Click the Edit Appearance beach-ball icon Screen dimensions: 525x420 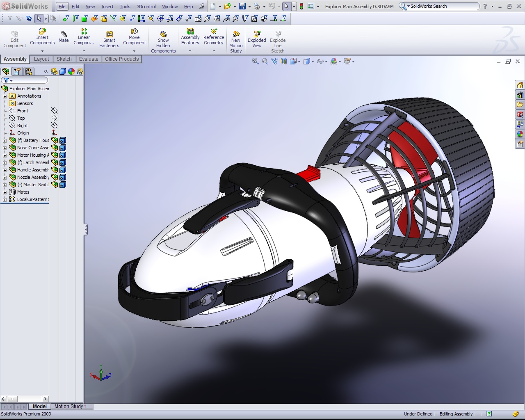[x=333, y=61]
